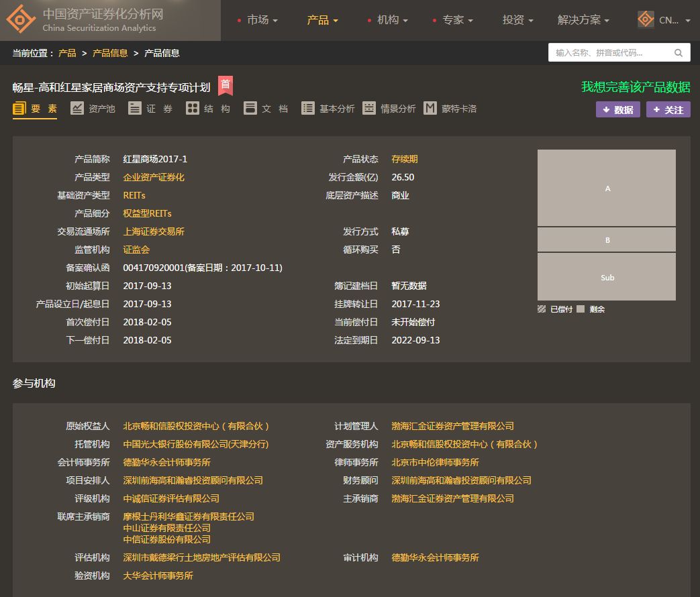This screenshot has width=700, height=597.
Task: Click the 结构 grid icon
Action: [x=193, y=109]
